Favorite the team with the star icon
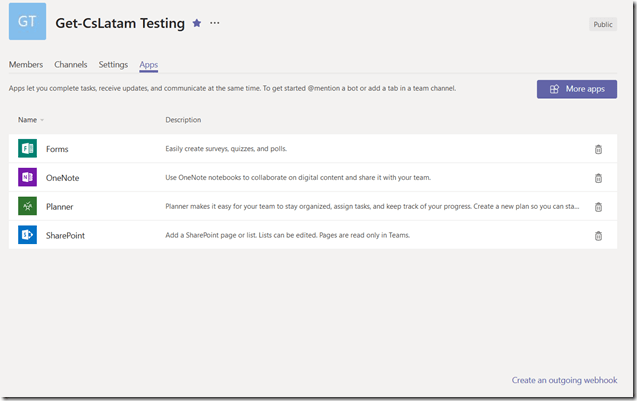 pos(196,22)
